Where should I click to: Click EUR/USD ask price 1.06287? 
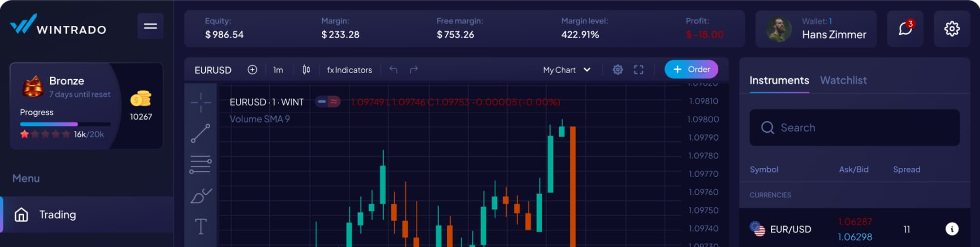click(855, 222)
